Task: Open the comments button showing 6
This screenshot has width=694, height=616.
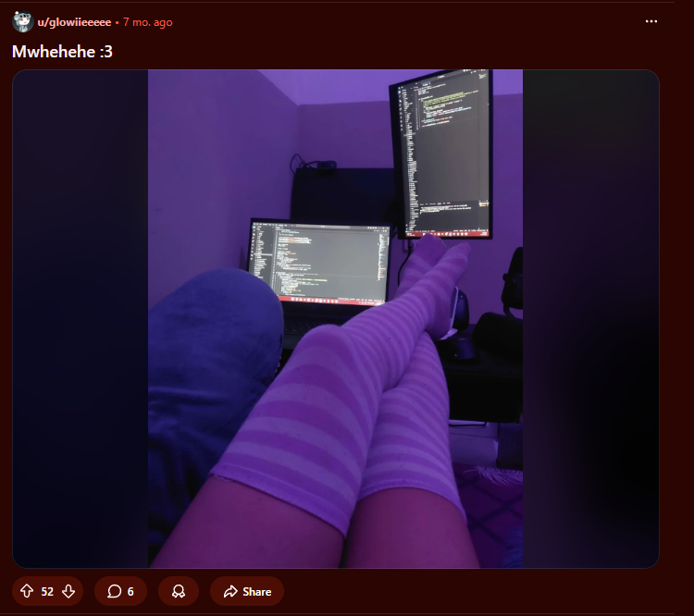Action: (x=120, y=591)
